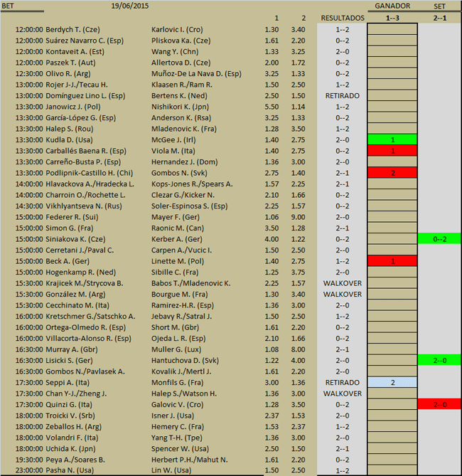Select Monfils G. (Fra) cell
The width and height of the screenshot is (462, 476).
[x=178, y=383]
